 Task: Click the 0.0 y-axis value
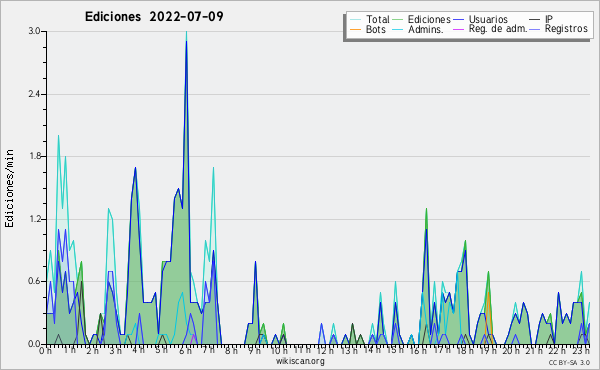click(34, 344)
